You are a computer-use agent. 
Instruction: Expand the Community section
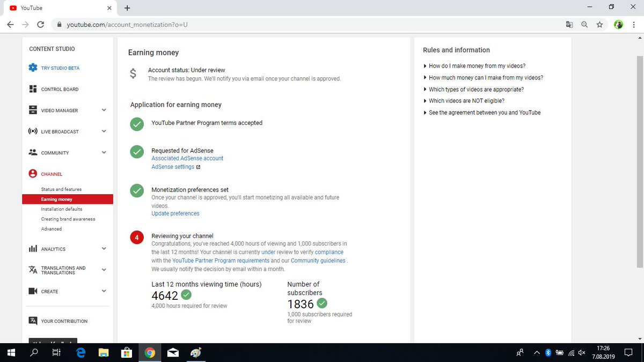[x=104, y=152]
